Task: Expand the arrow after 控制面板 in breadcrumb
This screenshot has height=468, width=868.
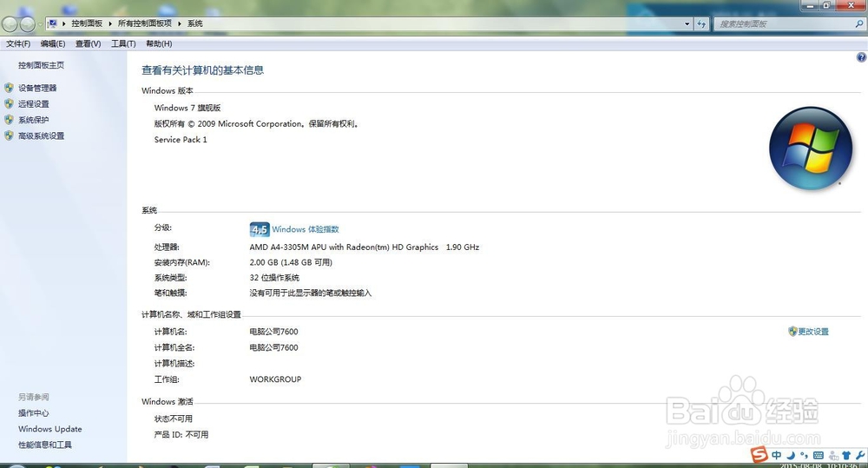Action: point(110,23)
